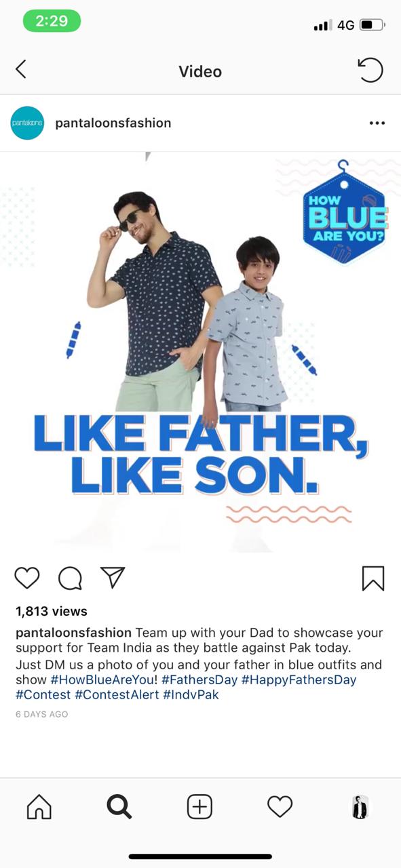Open Search tab with magnifier icon
This screenshot has height=868, width=401.
point(119,807)
